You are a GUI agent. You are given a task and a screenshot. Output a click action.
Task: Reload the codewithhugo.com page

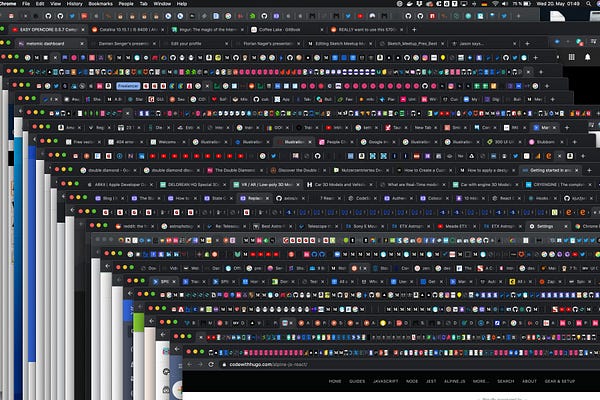pos(211,364)
